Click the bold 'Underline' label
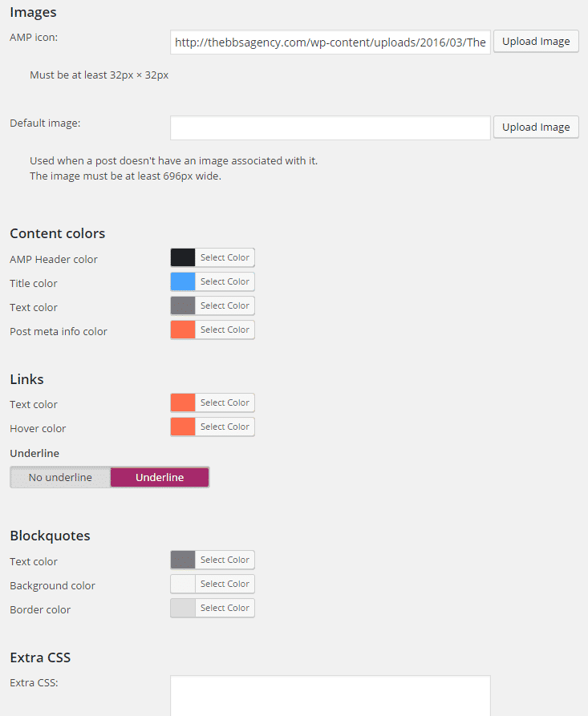 point(34,454)
